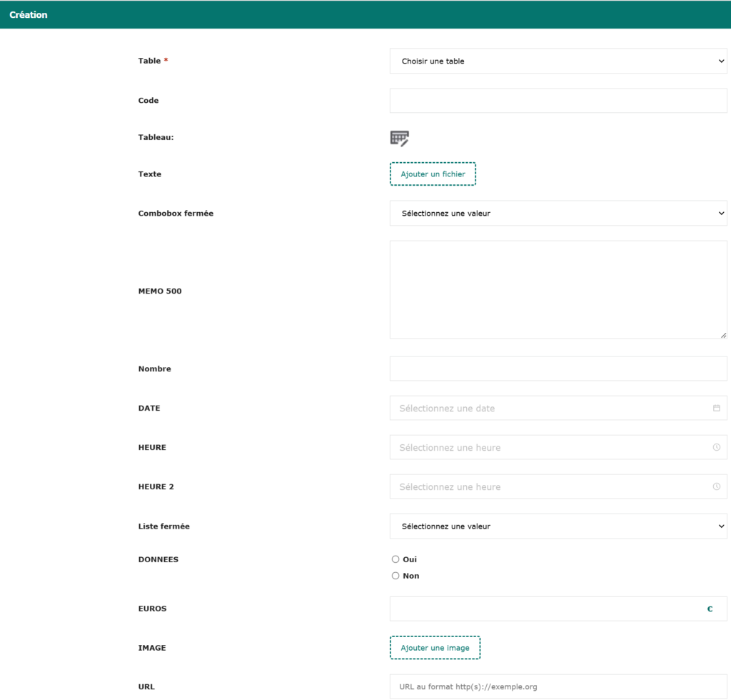Screen dimensions: 731x700
Task: Click the clock icon in HEURE field
Action: click(x=716, y=448)
